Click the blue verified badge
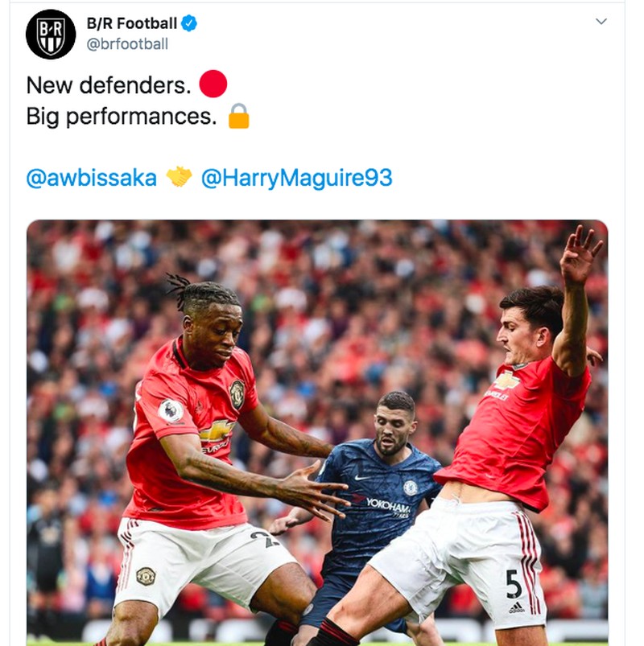The image size is (644, 646). pos(188,24)
